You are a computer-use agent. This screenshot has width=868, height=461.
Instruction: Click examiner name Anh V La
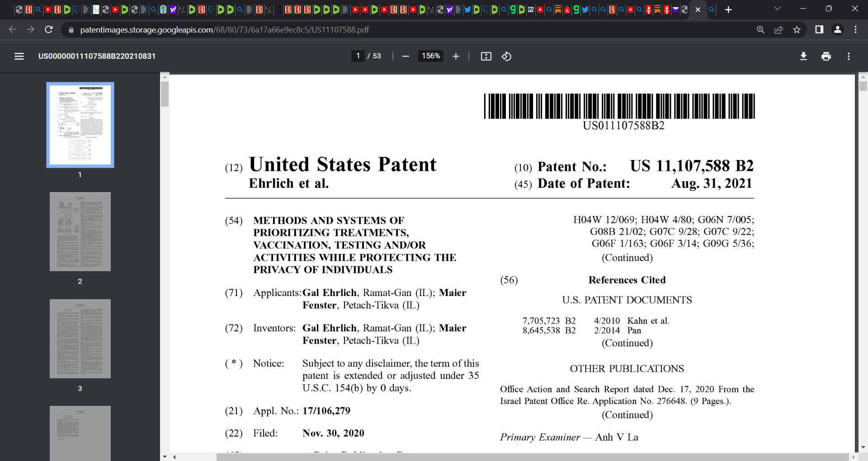[x=617, y=437]
